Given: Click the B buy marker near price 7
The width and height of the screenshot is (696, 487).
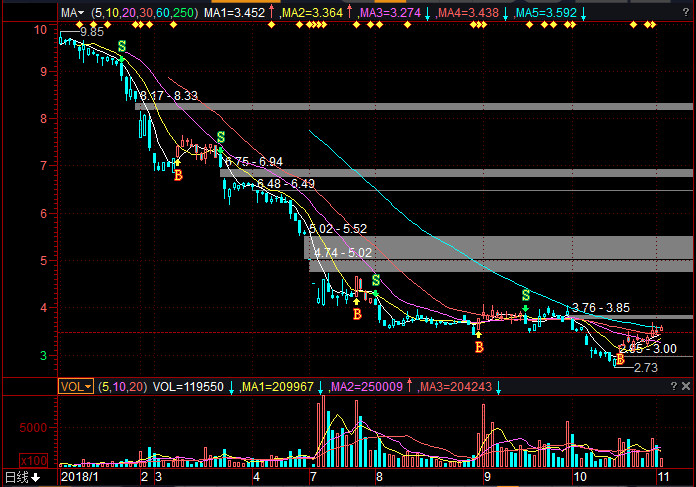Looking at the screenshot, I should point(178,175).
